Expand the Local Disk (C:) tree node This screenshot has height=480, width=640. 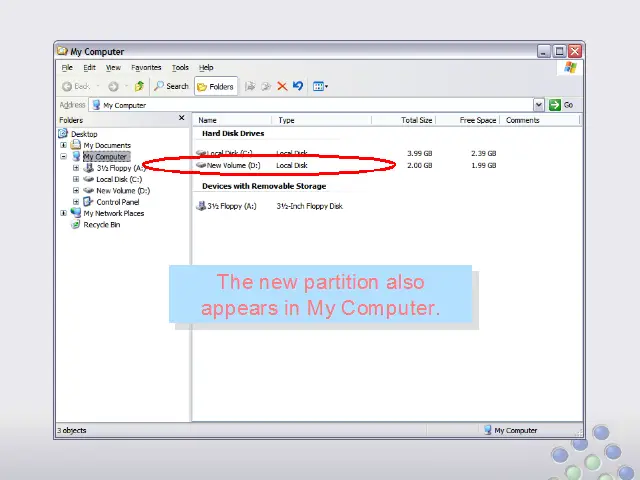pos(76,179)
